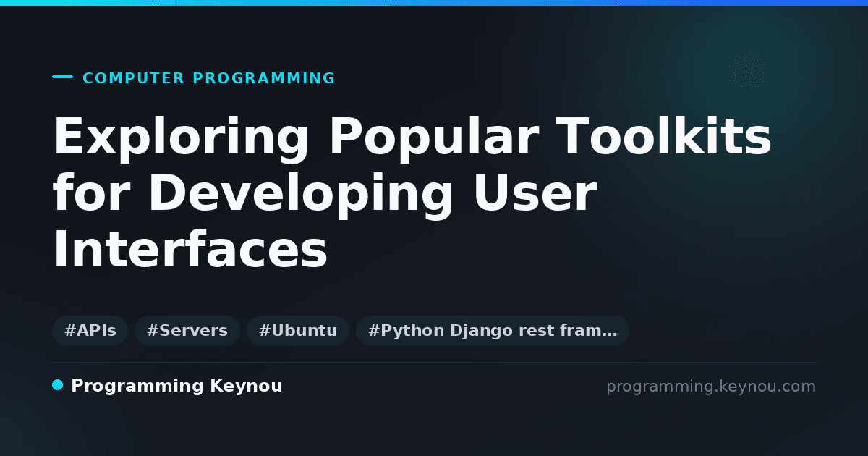This screenshot has height=456, width=868.
Task: Open the programming.keynou.com link
Action: [x=711, y=387]
